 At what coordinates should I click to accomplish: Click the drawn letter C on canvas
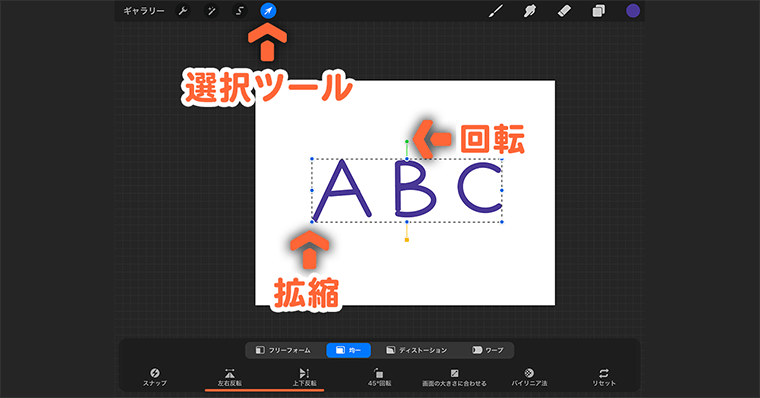[x=480, y=188]
